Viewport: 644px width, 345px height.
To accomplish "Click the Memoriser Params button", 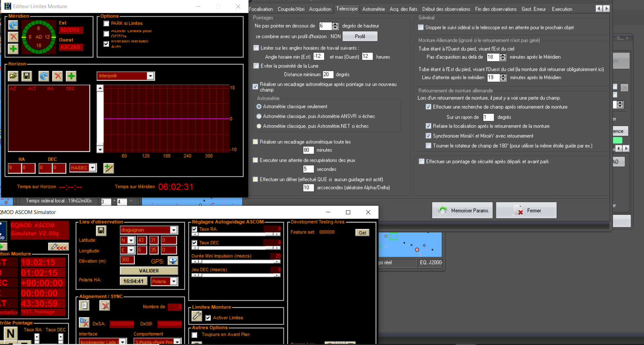I will point(462,211).
